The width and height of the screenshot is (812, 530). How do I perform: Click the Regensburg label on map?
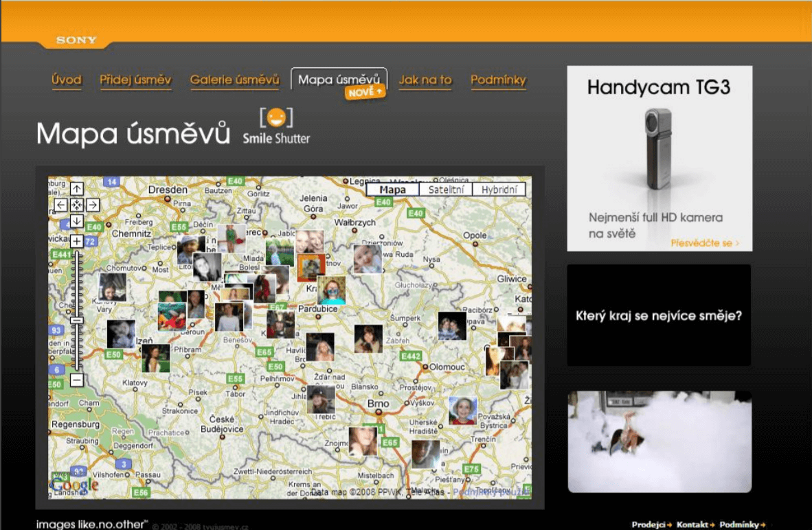(76, 424)
